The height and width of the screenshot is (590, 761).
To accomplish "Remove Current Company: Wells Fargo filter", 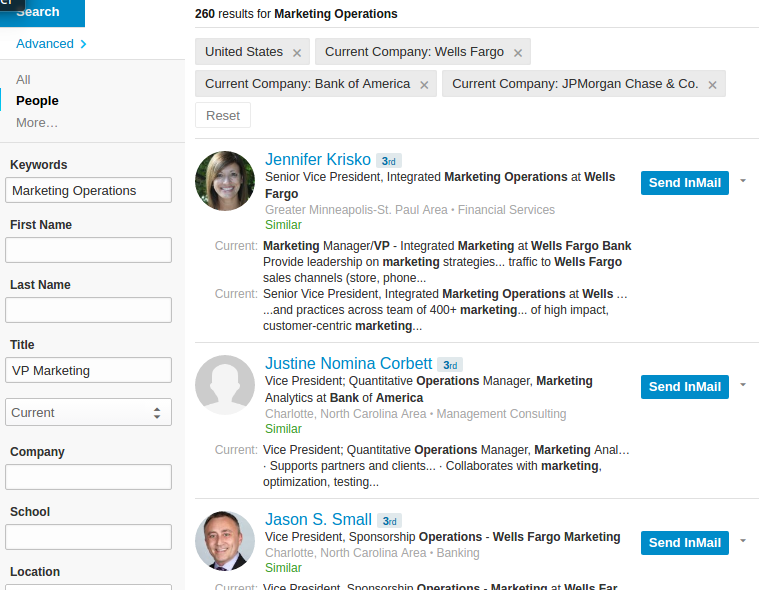I will coord(518,53).
